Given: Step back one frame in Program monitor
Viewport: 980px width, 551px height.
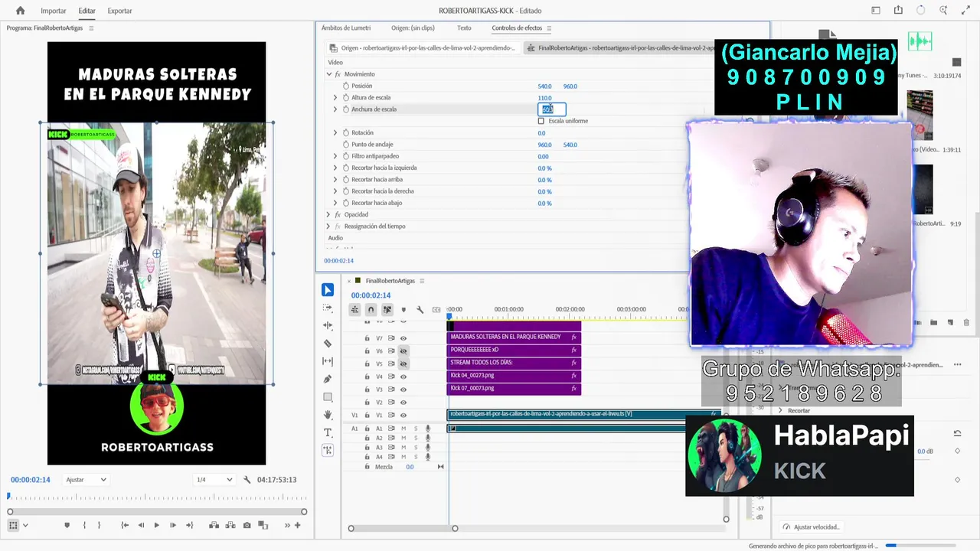Looking at the screenshot, I should pos(141,525).
